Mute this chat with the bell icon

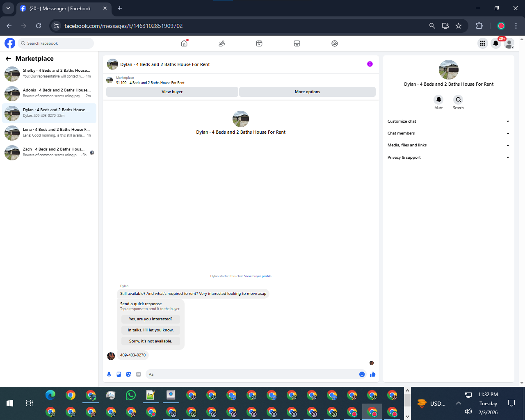tap(438, 99)
